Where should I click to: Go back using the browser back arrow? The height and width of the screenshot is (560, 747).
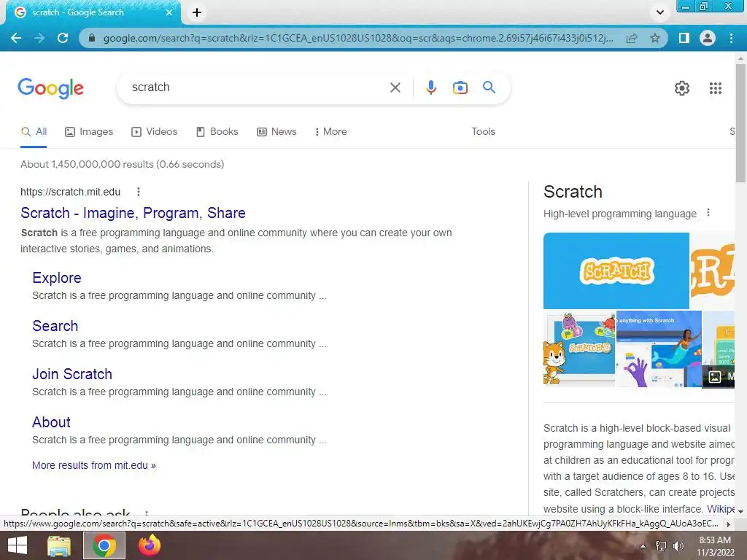click(16, 38)
